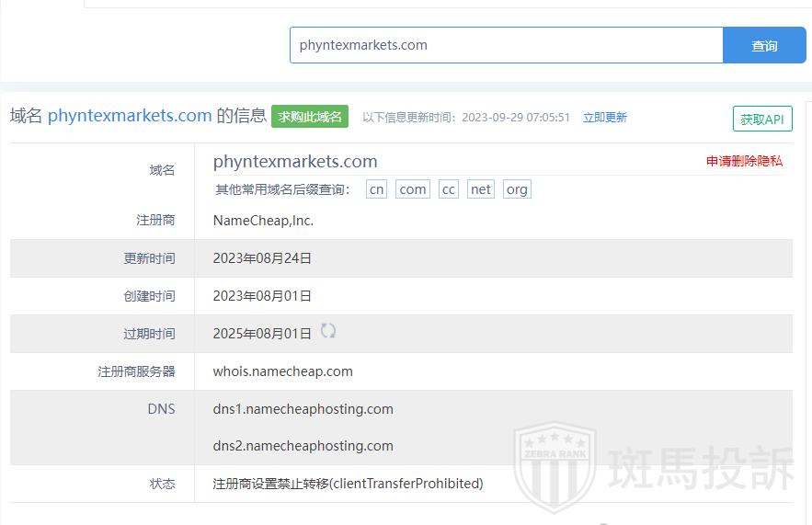Click the NameCheap,Inc. registrar name
Image resolution: width=812 pixels, height=525 pixels.
coord(263,221)
